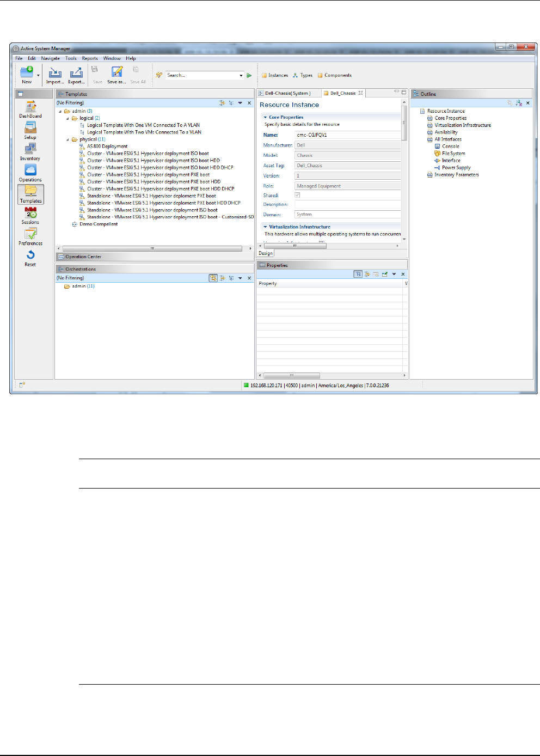Viewport: 540px width, 756px height.
Task: Open the New button dropdown arrow
Action: (x=38, y=75)
